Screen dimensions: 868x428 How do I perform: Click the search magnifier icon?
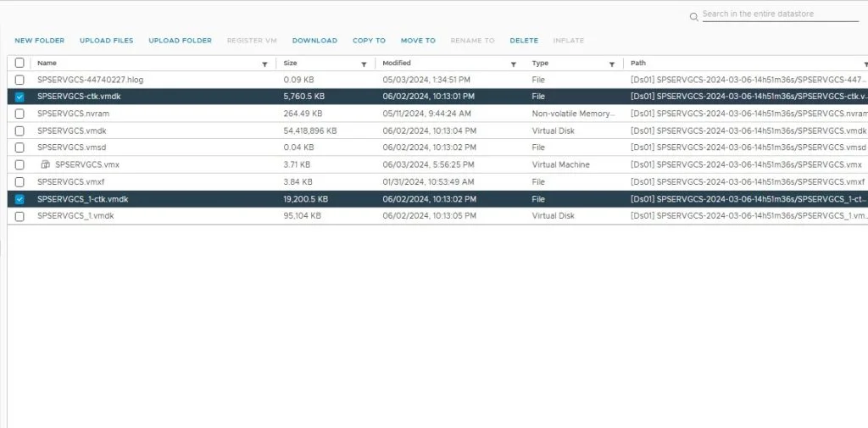pyautogui.click(x=694, y=15)
